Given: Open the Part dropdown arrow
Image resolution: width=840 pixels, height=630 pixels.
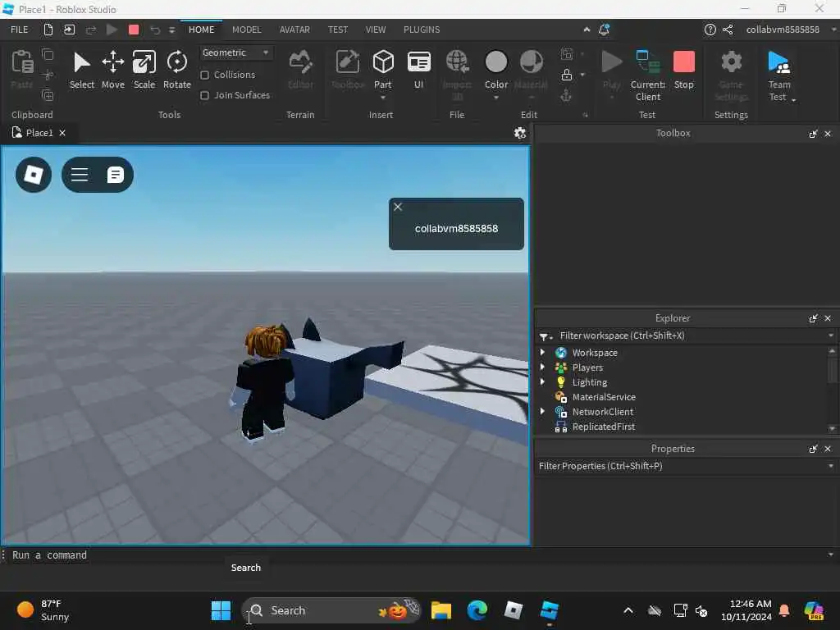Looking at the screenshot, I should tap(382, 98).
